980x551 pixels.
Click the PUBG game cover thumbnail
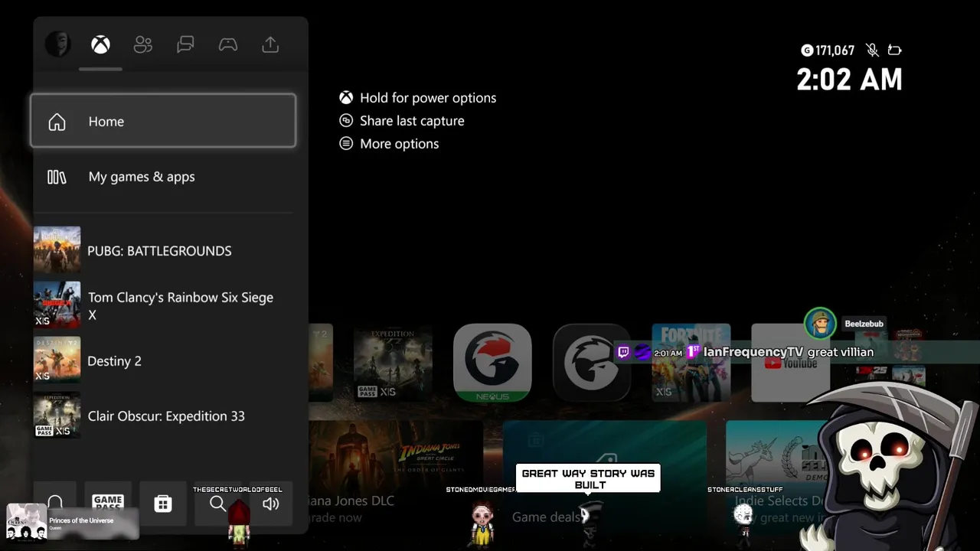(57, 249)
